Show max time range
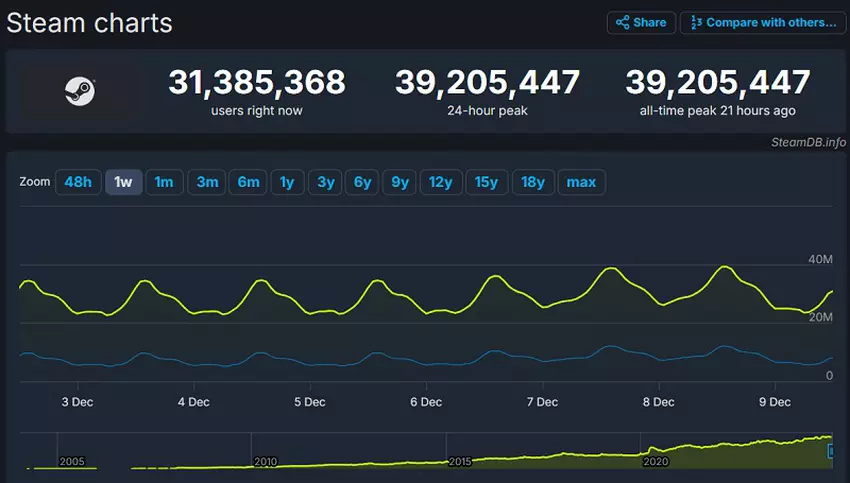 tap(581, 182)
